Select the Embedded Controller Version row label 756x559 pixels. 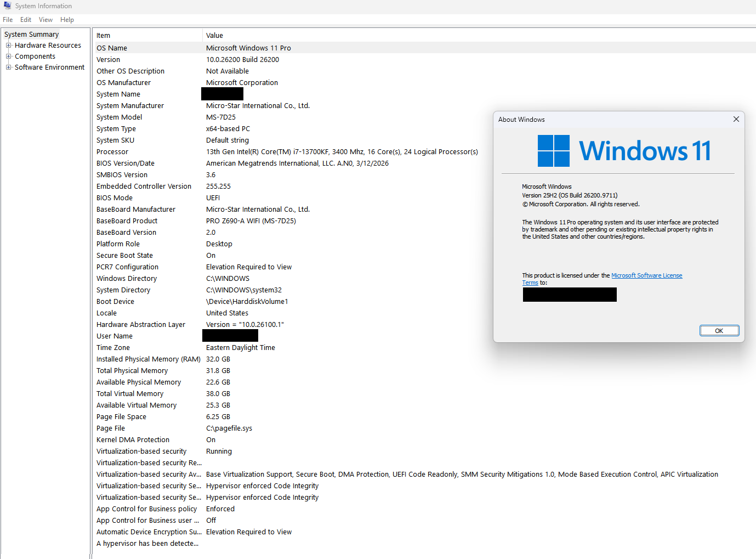click(144, 187)
